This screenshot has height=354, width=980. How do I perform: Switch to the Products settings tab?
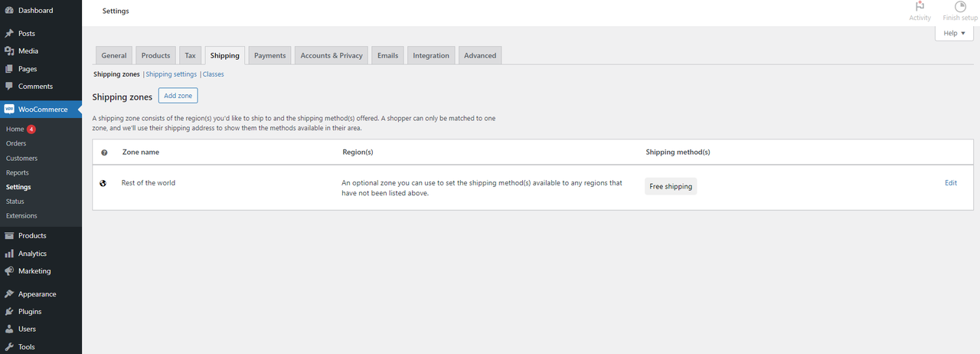pos(155,55)
